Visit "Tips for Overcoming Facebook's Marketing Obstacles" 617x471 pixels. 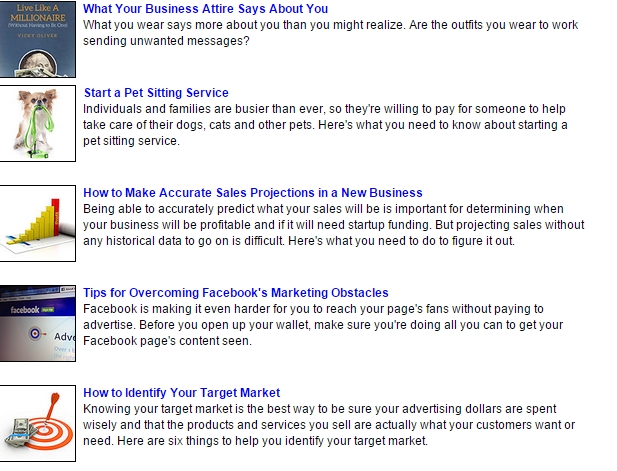(x=236, y=293)
